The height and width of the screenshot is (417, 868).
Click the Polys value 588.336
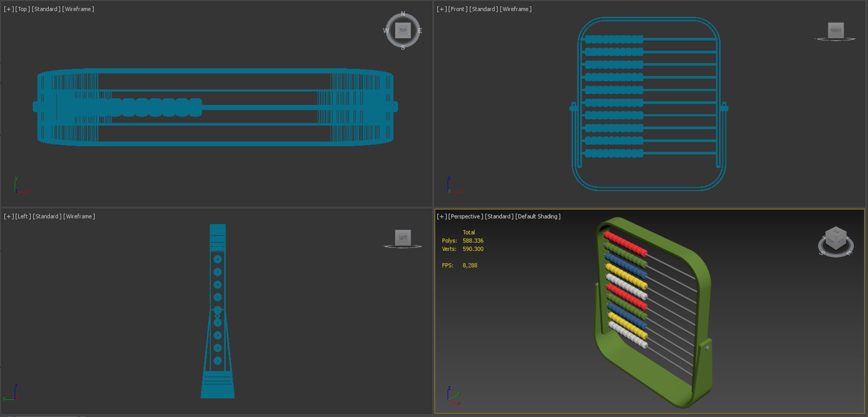click(x=473, y=241)
